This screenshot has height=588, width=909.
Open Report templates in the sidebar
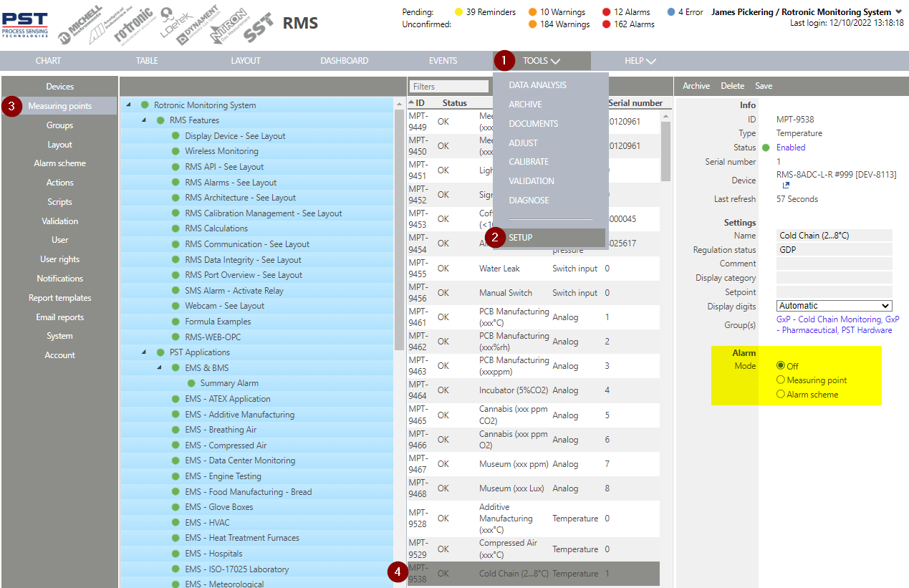[x=60, y=298]
